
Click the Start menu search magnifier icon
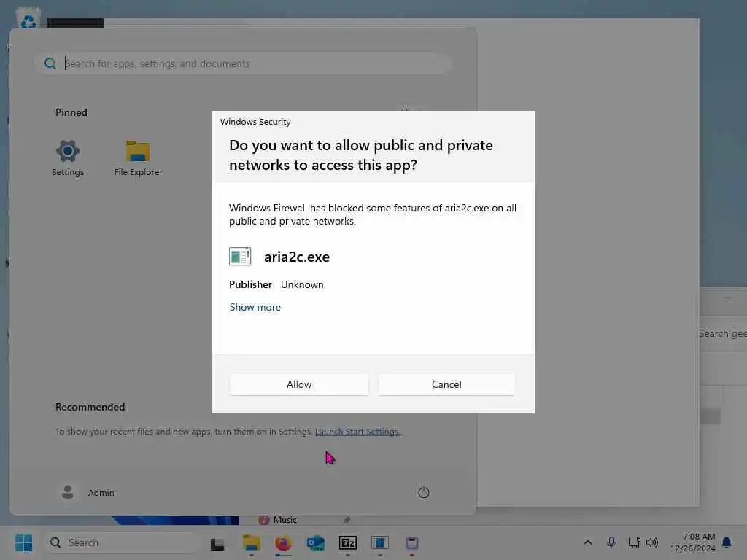[x=50, y=63]
